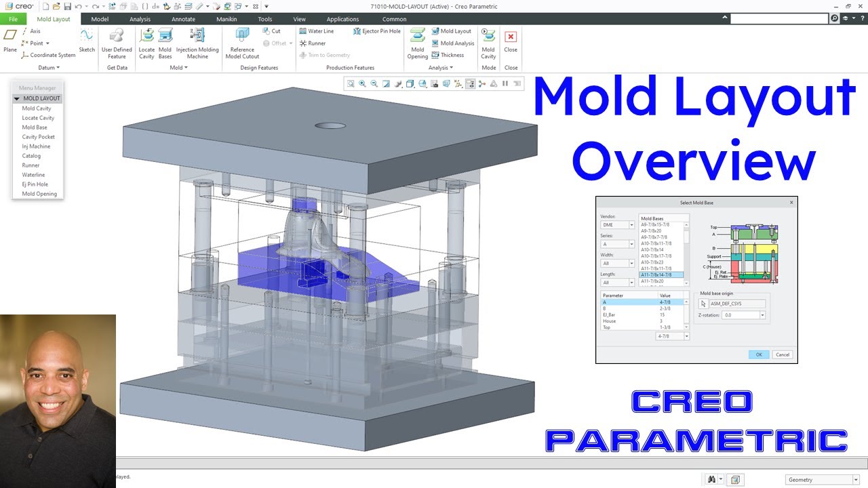Choose Ej Pin Hole in Menu Manager
868x488 pixels.
pyautogui.click(x=35, y=184)
